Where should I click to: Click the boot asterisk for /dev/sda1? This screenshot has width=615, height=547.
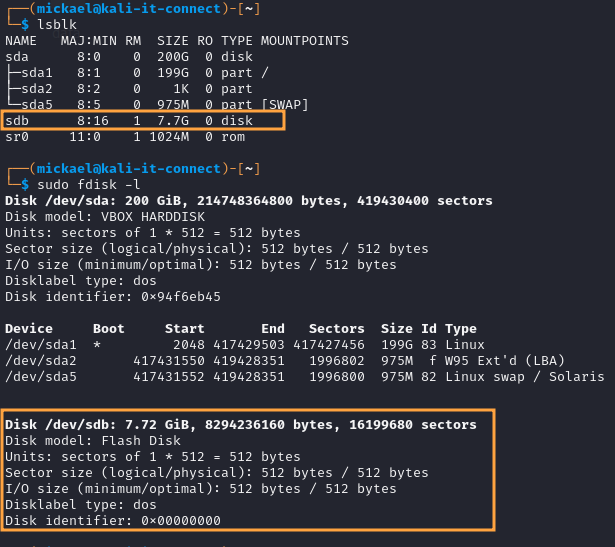coord(97,344)
